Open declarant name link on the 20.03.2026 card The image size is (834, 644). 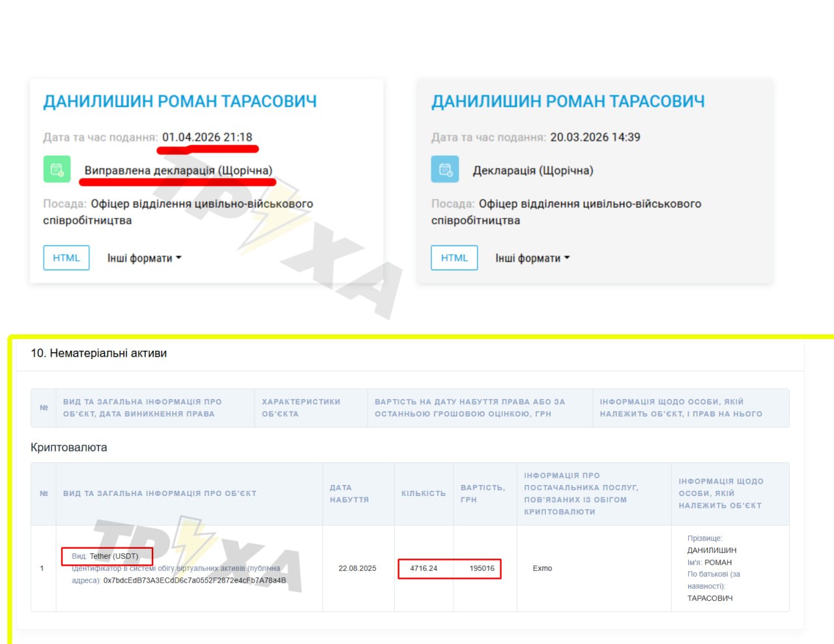pyautogui.click(x=568, y=101)
